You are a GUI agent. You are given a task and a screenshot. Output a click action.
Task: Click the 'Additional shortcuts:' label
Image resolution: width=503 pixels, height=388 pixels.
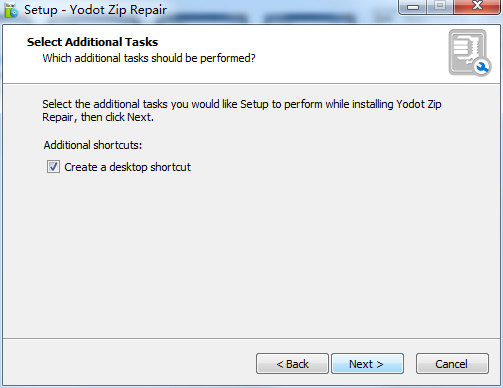coord(93,145)
